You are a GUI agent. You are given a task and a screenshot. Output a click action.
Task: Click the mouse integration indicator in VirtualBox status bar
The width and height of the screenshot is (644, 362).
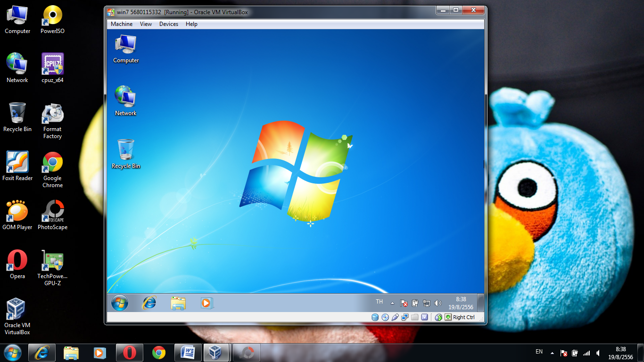pyautogui.click(x=438, y=317)
